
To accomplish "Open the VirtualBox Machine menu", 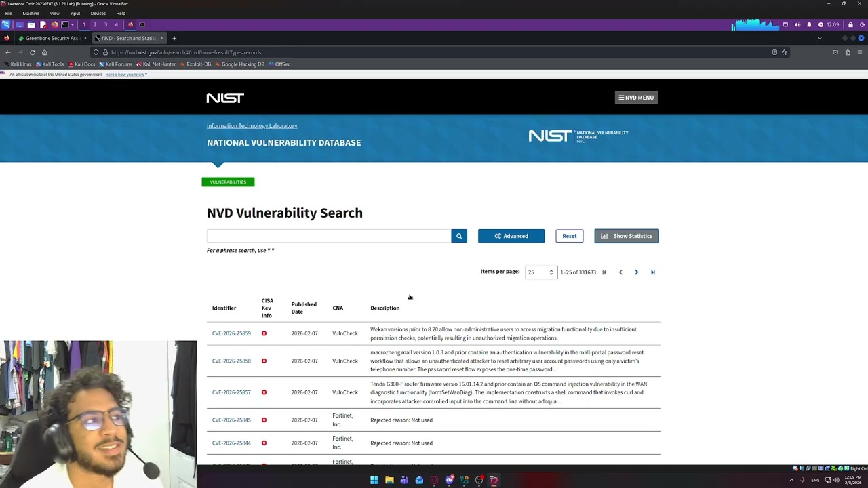I will tap(31, 13).
